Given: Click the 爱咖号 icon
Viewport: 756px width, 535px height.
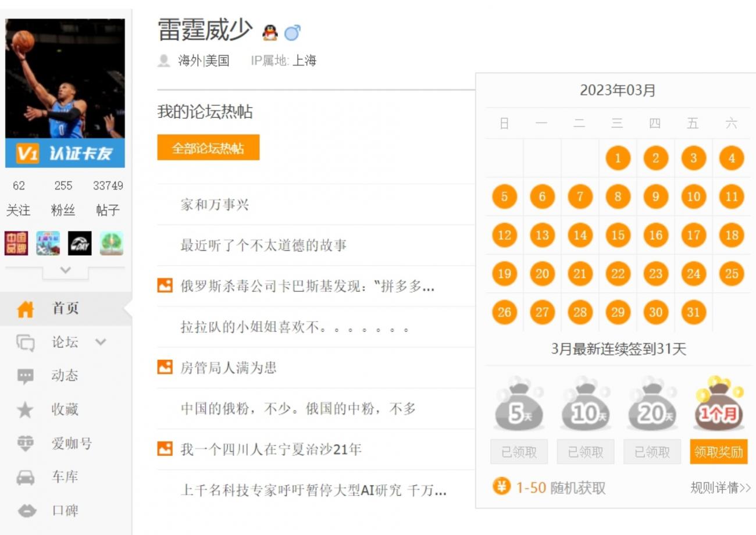Looking at the screenshot, I should (26, 444).
